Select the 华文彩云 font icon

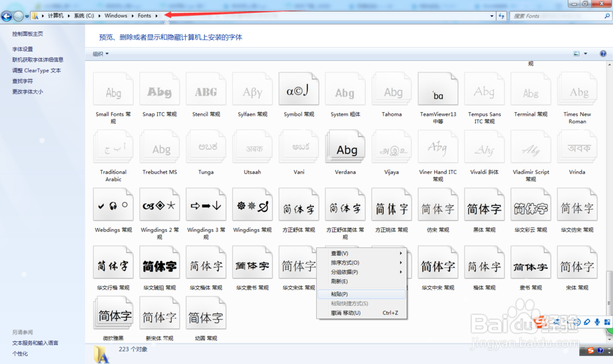(x=531, y=205)
